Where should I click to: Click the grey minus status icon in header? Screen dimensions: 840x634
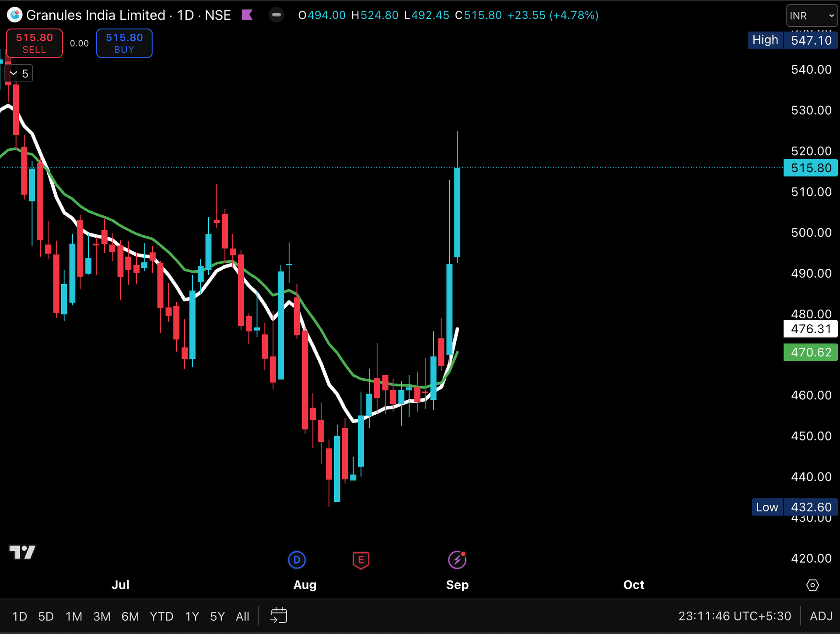pos(276,15)
